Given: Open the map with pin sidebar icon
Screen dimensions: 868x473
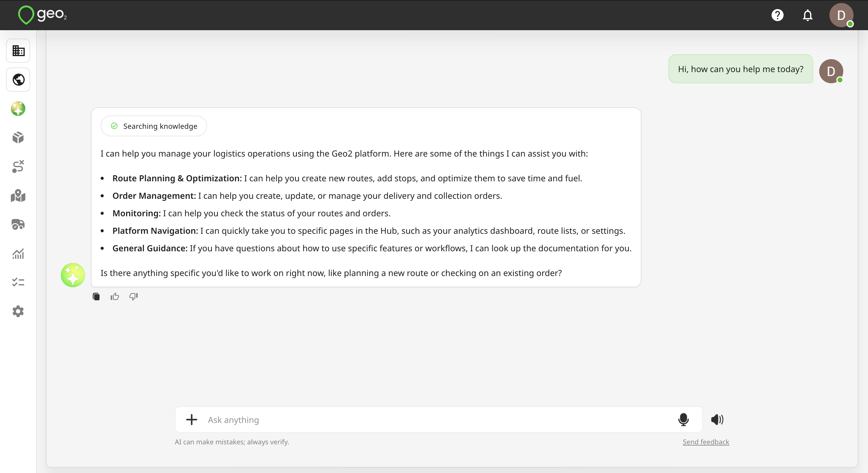Looking at the screenshot, I should 18,195.
